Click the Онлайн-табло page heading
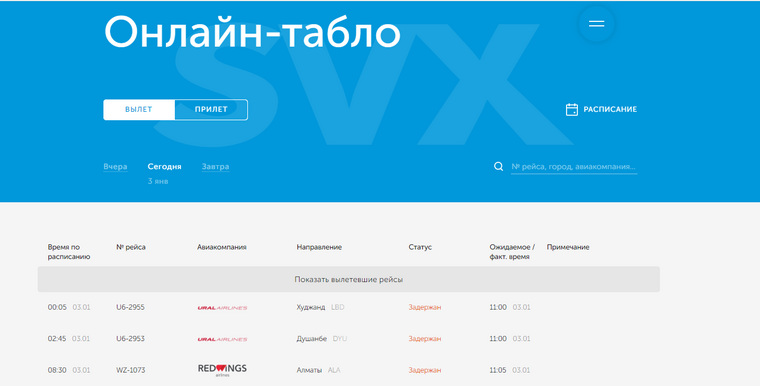The height and width of the screenshot is (386, 760). (x=252, y=32)
